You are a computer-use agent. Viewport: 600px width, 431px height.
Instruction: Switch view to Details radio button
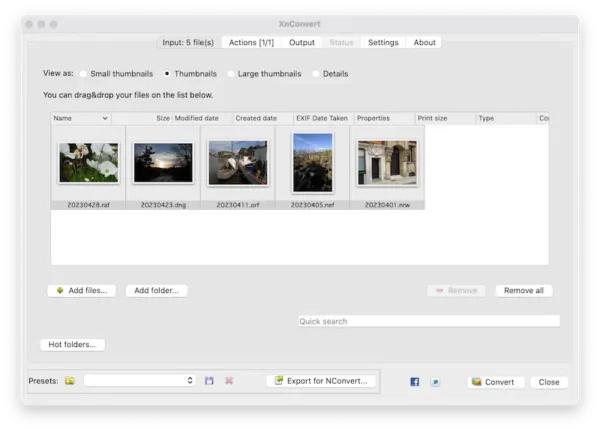click(315, 74)
